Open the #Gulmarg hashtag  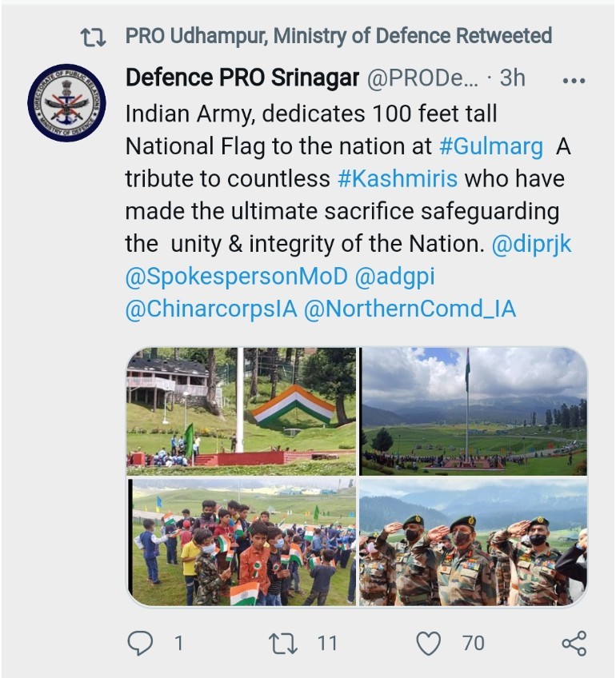491,147
